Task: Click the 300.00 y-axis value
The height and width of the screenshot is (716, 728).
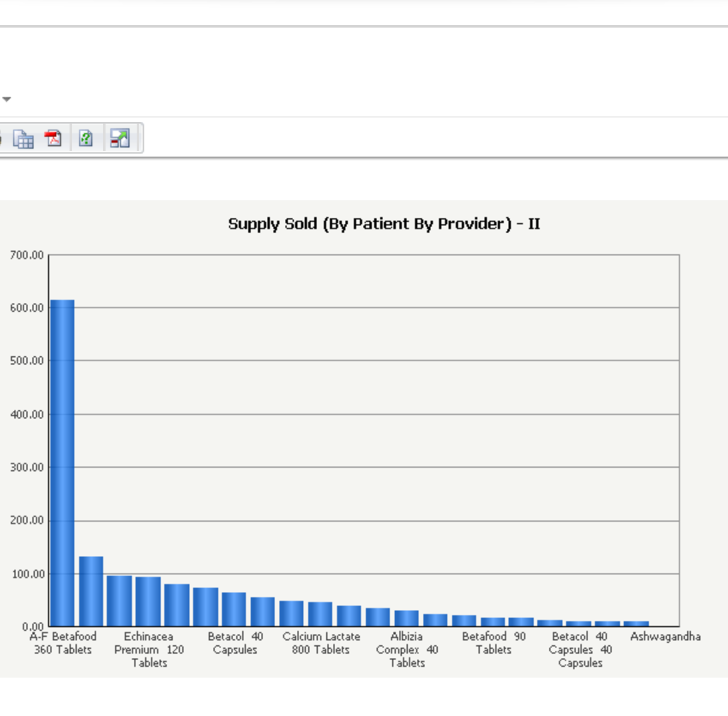Action: (27, 467)
